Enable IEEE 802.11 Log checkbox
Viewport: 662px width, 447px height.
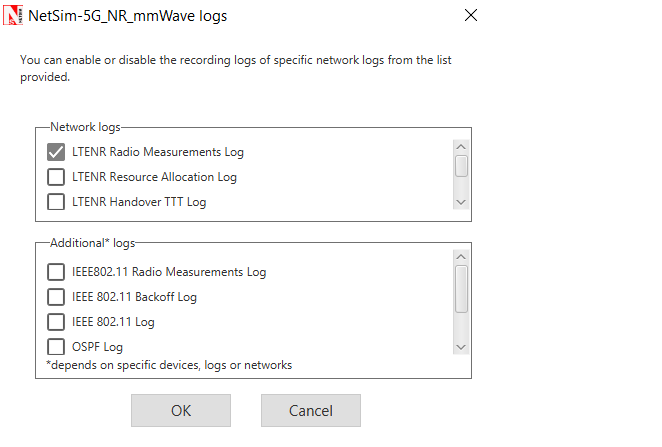pos(56,322)
